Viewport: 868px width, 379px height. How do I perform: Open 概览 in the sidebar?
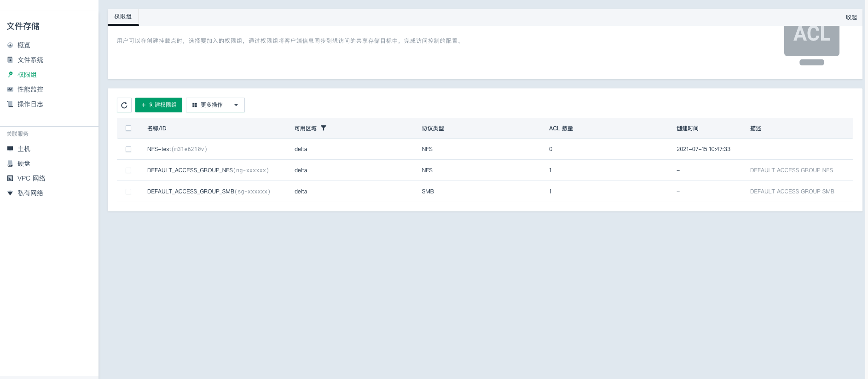(x=24, y=45)
